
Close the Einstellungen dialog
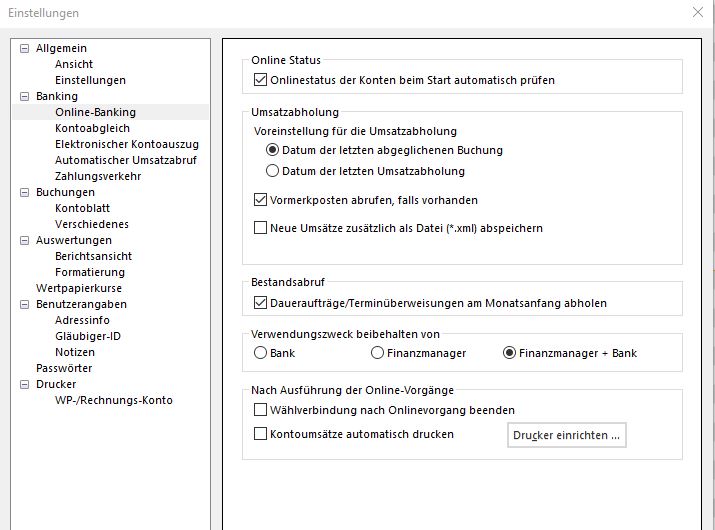tap(697, 12)
